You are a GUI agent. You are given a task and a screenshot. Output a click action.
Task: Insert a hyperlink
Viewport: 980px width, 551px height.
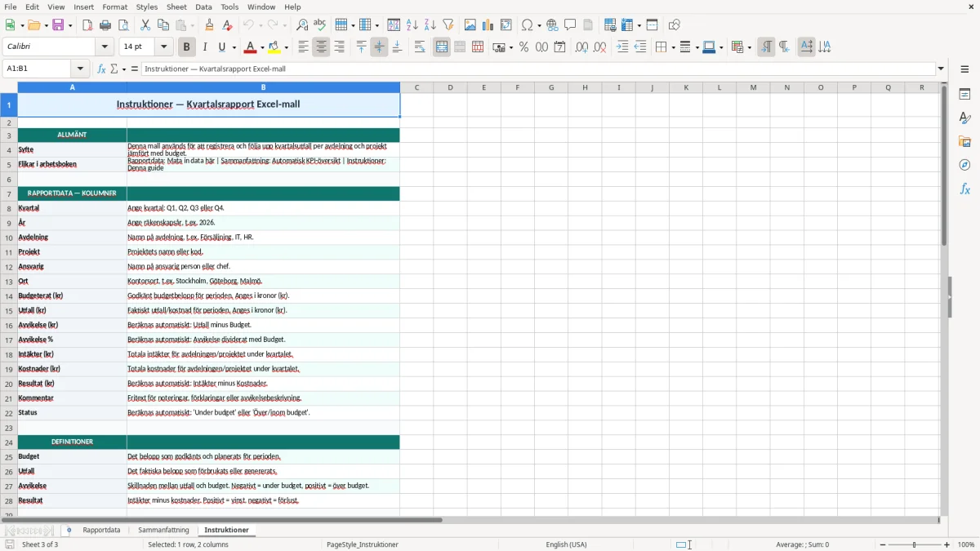[552, 25]
